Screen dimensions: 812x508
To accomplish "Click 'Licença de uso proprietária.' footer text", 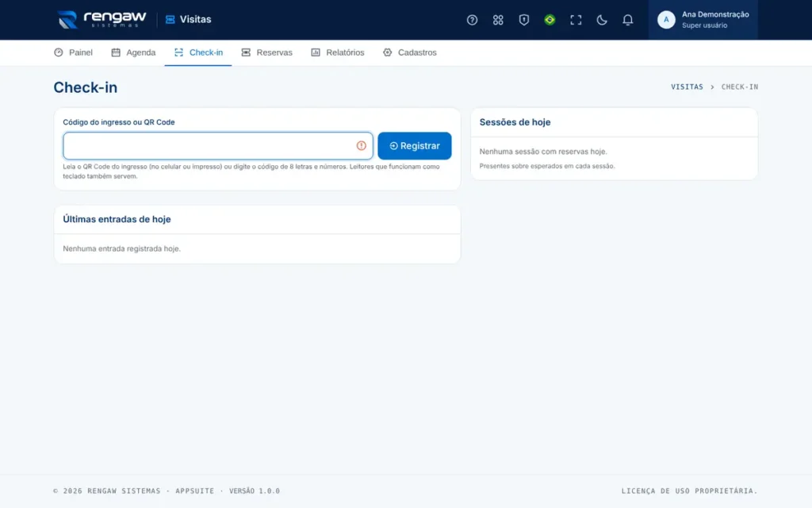I will [x=689, y=491].
